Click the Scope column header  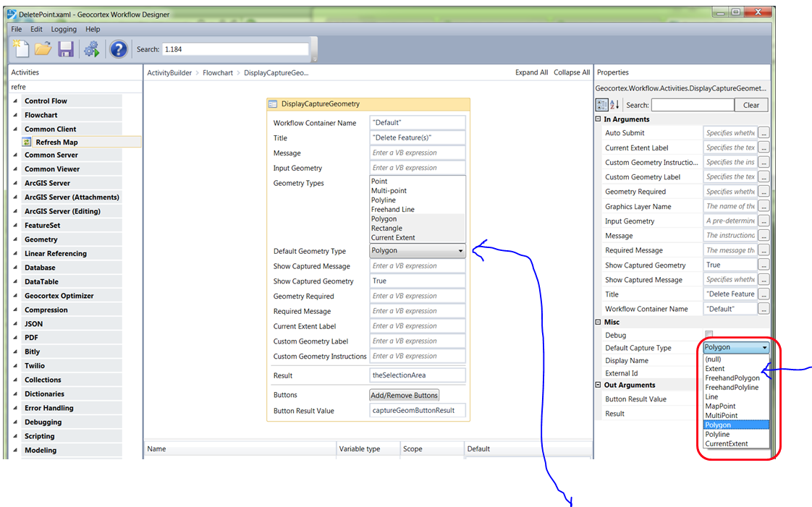point(432,448)
